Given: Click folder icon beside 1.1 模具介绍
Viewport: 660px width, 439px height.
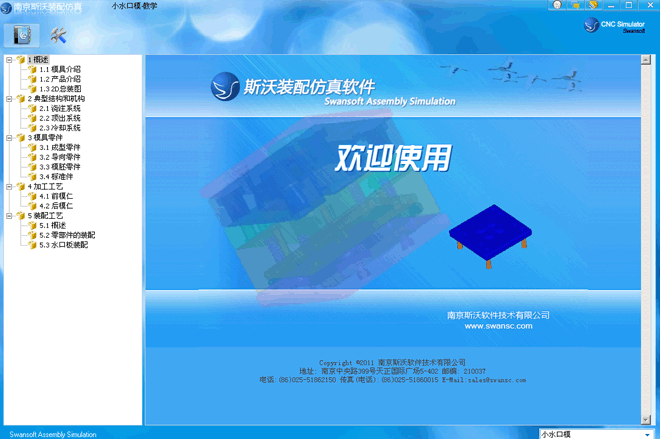Looking at the screenshot, I should (x=33, y=70).
